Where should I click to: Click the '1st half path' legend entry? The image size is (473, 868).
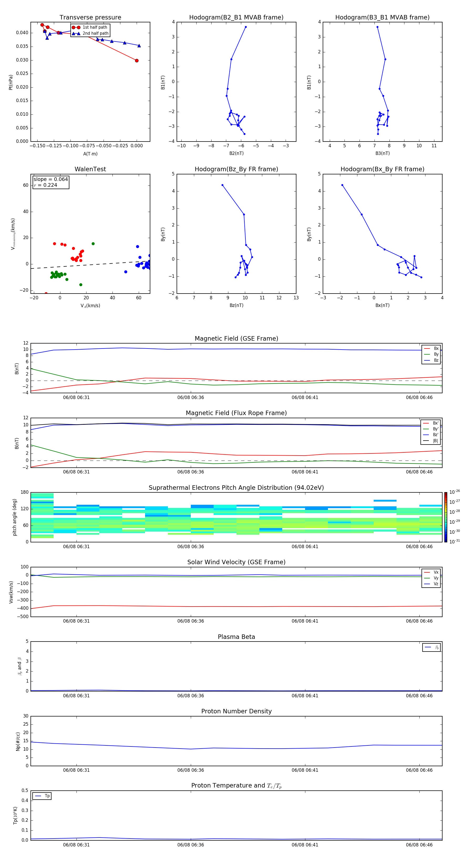(90, 27)
